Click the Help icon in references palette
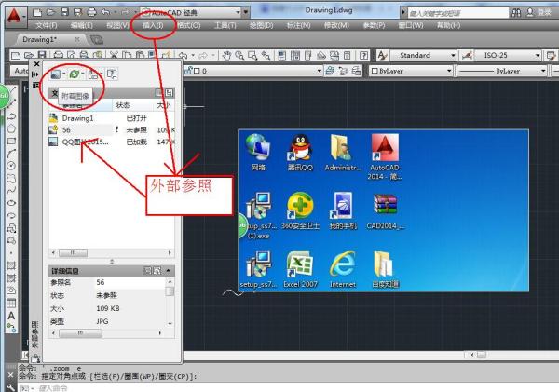Screen dimensions: 559x392 [x=112, y=74]
